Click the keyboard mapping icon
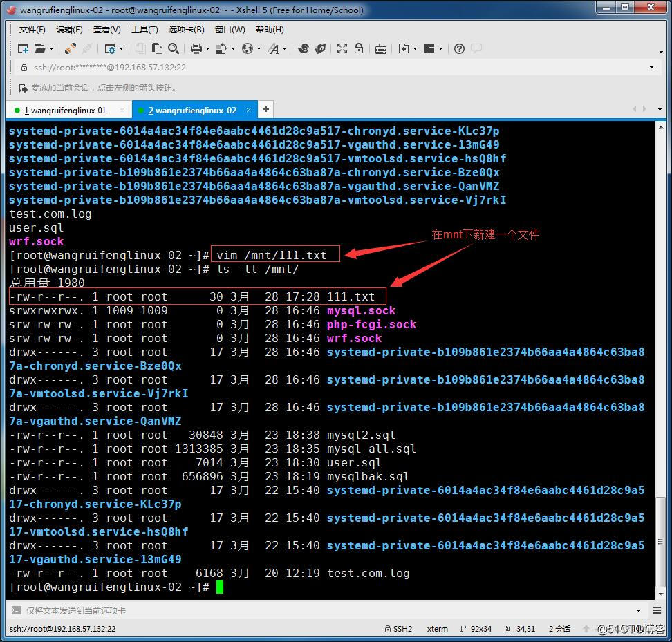The width and height of the screenshot is (672, 642). pos(380,49)
